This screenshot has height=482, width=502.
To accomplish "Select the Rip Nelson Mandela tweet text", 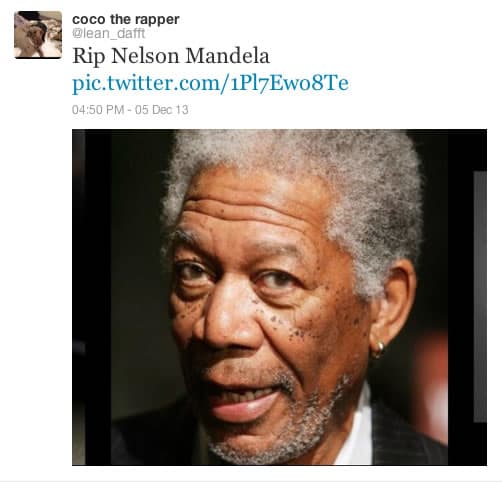I will pos(171,56).
